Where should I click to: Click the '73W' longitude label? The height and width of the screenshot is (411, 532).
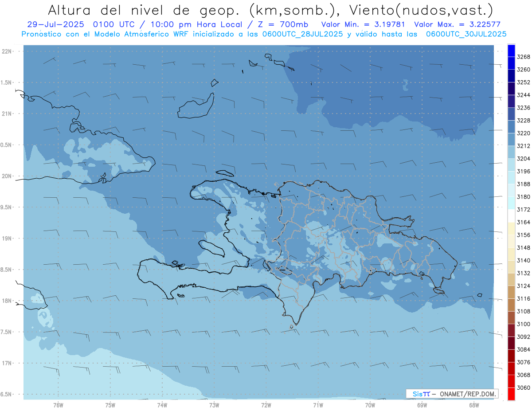pyautogui.click(x=214, y=405)
